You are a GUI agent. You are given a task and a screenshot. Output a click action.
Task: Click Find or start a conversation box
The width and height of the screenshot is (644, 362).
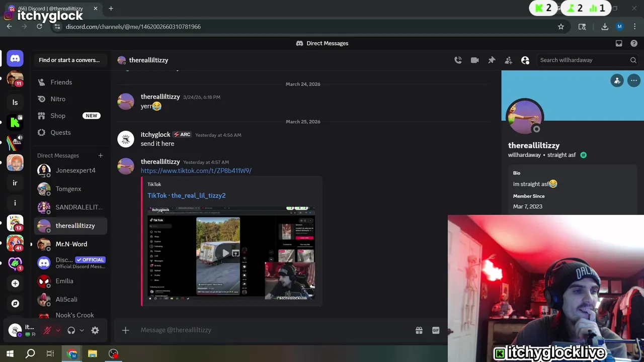70,60
